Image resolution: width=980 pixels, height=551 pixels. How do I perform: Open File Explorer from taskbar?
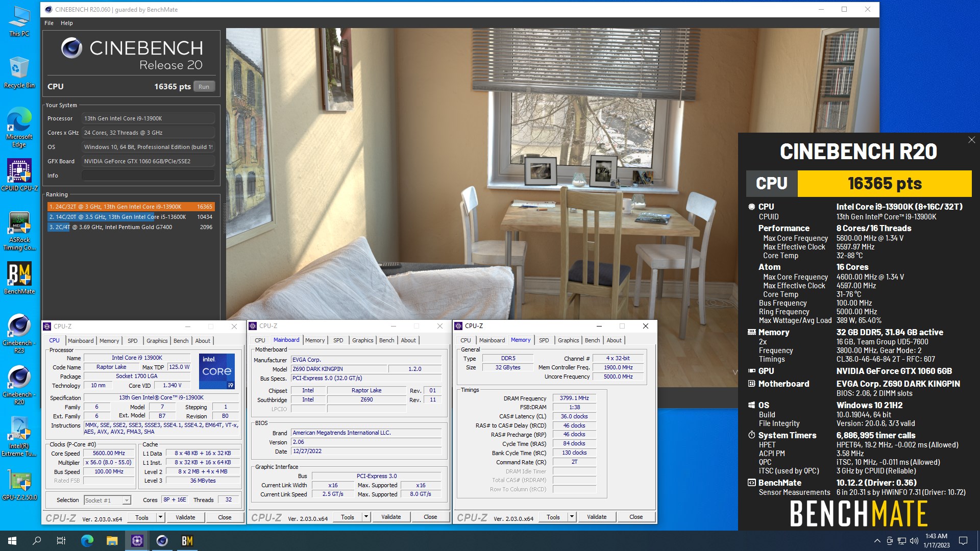(112, 541)
